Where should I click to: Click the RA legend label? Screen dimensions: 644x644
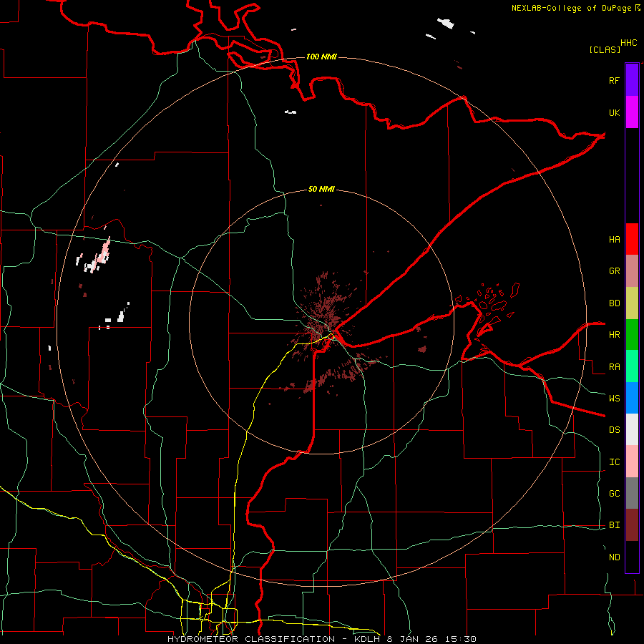[615, 367]
